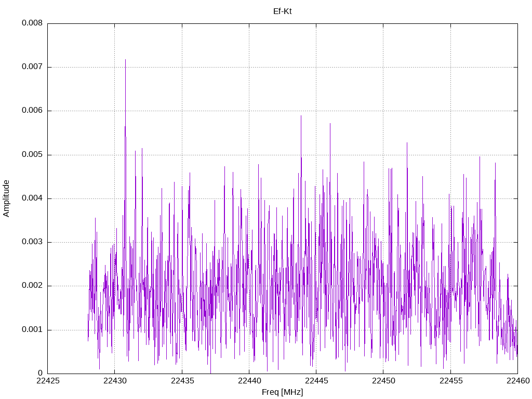Click x-axis tick label 22440

tap(249, 381)
